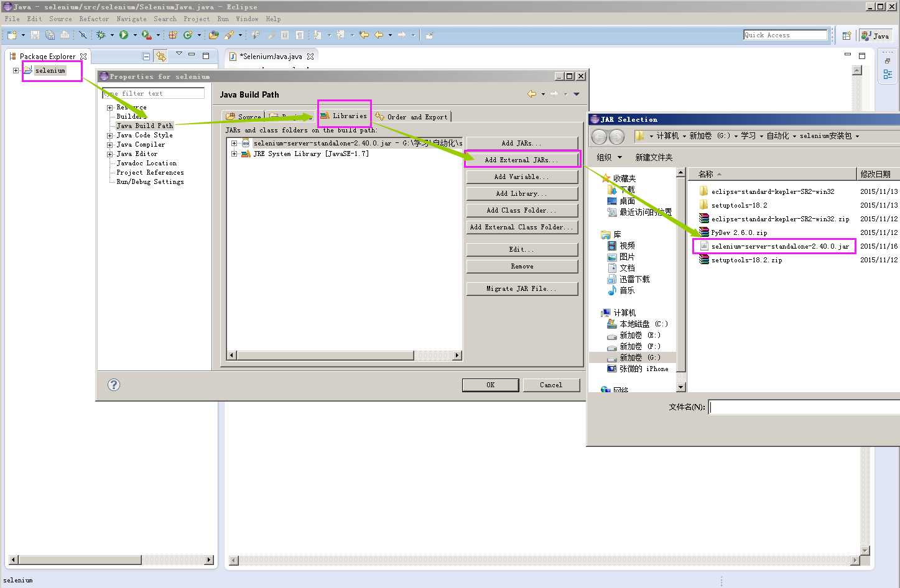The height and width of the screenshot is (588, 900).
Task: Click the green Run button icon
Action: [124, 35]
